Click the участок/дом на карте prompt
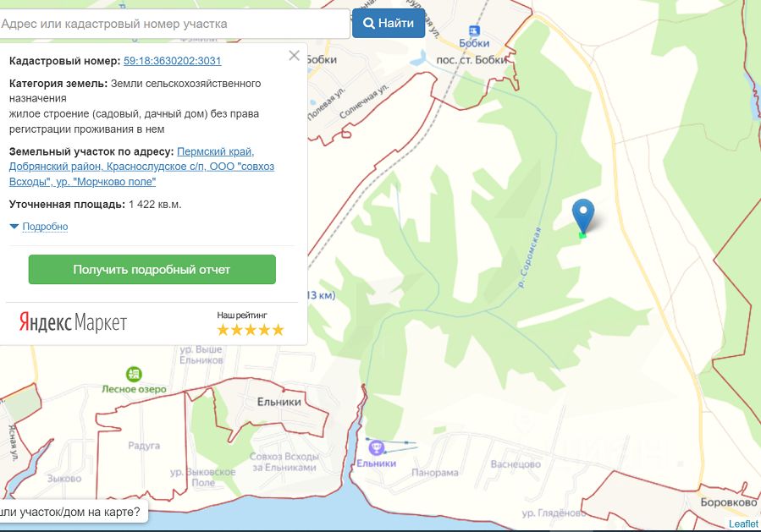 pyautogui.click(x=70, y=512)
